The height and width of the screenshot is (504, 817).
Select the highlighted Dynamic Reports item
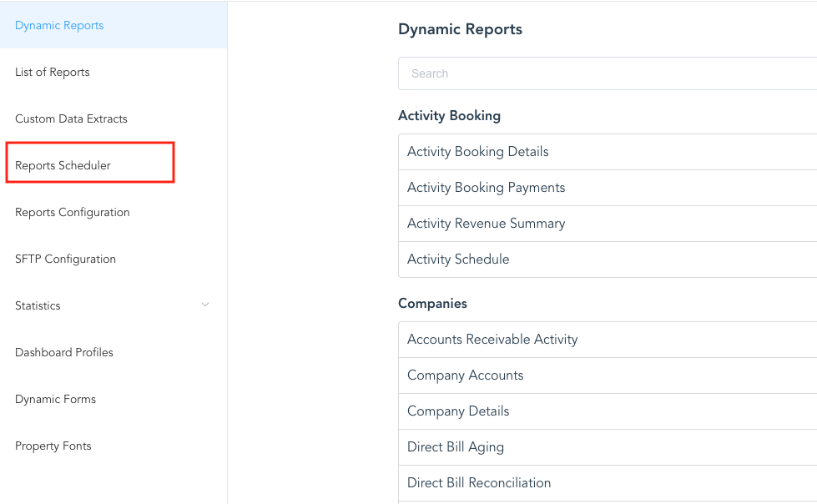59,25
